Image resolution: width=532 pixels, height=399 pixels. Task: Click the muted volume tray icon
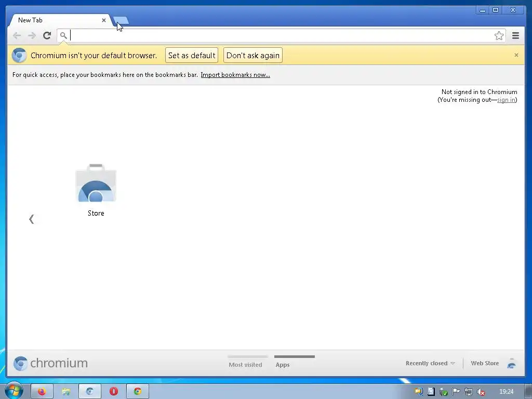(x=481, y=392)
